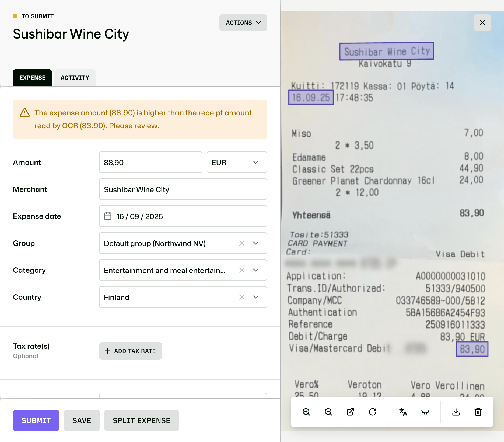504x442 pixels.
Task: Rotate the receipt image
Action: click(373, 412)
